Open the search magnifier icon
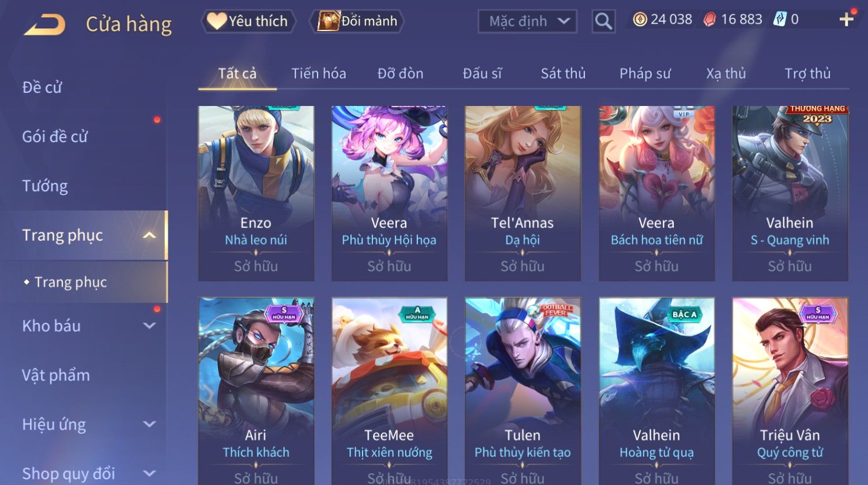 click(x=603, y=21)
